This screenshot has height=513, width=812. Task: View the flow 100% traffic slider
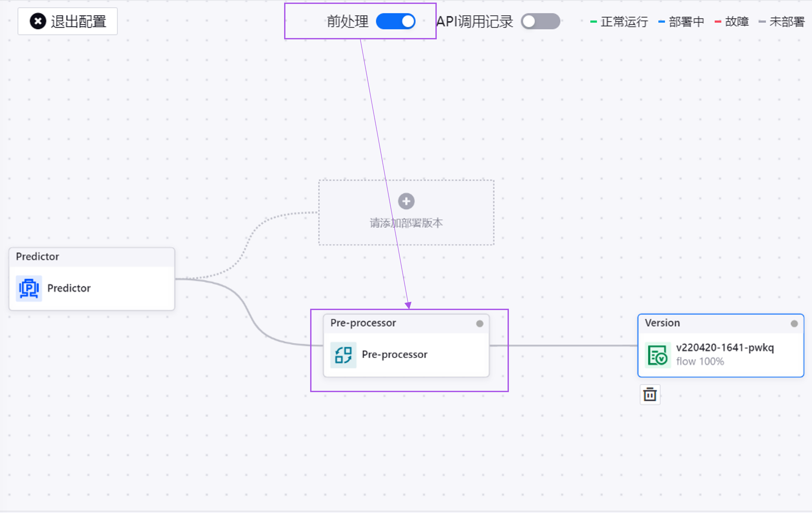700,361
